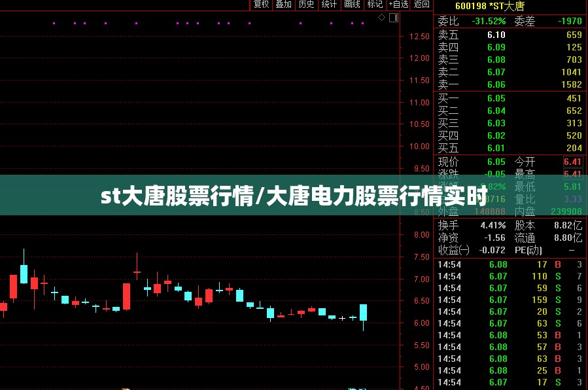The width and height of the screenshot is (588, 390).
Task: Select 委差 value -1970
Action: click(570, 21)
